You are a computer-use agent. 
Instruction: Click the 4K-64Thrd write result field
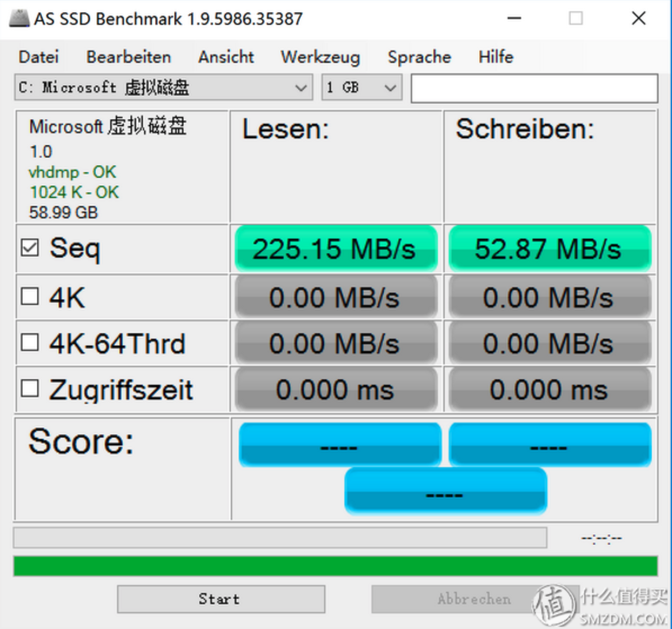tap(550, 344)
